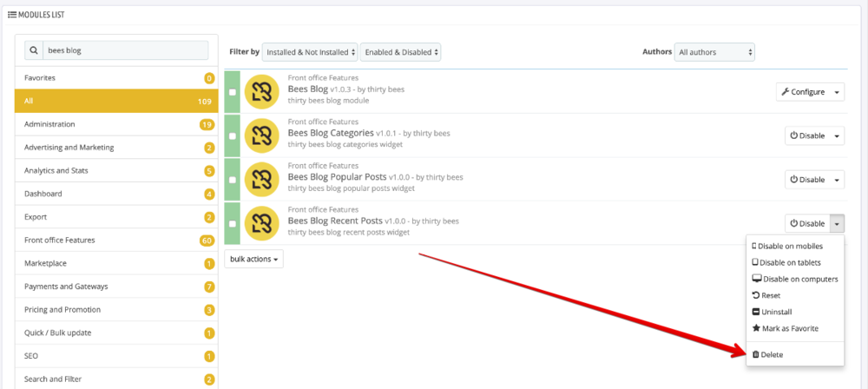Click the Bees Blog Categories logo icon
868x389 pixels.
click(260, 135)
